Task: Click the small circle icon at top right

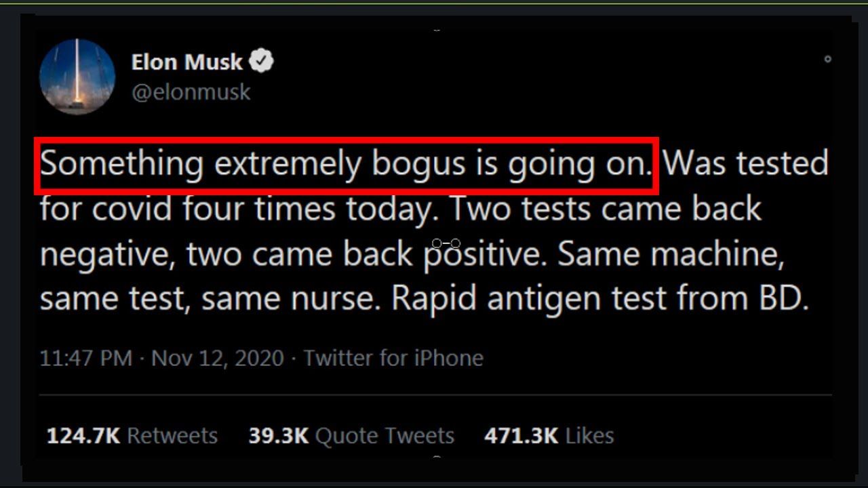Action: coord(827,60)
